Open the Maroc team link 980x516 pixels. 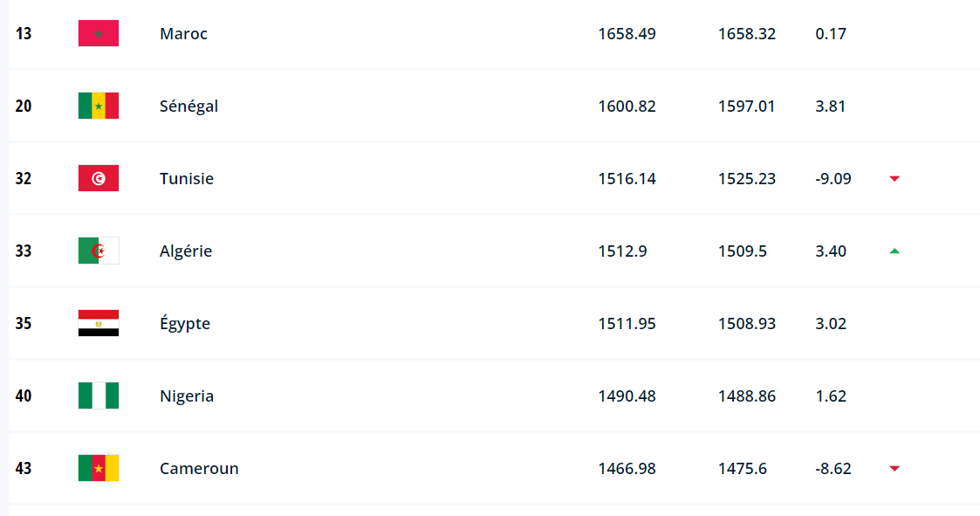click(183, 34)
